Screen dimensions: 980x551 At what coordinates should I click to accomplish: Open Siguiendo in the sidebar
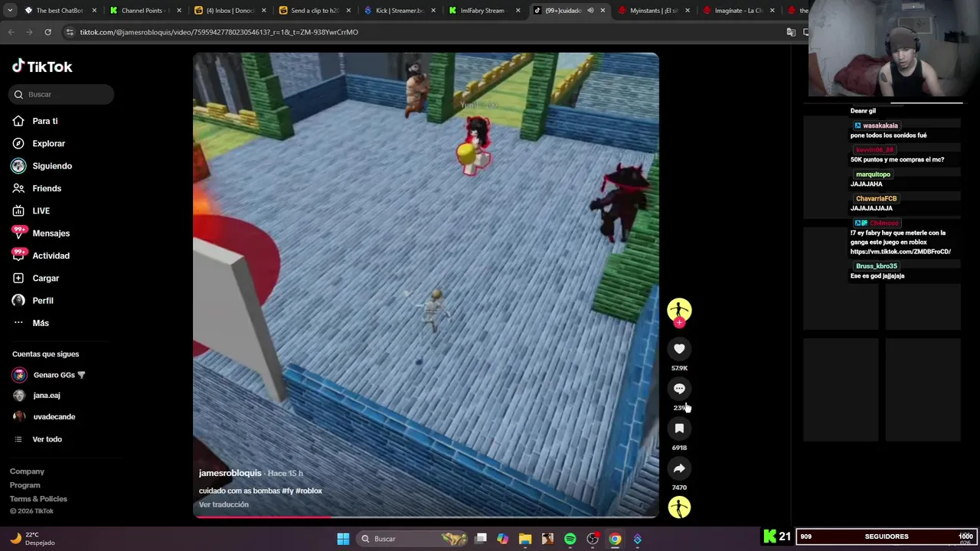[x=42, y=166]
